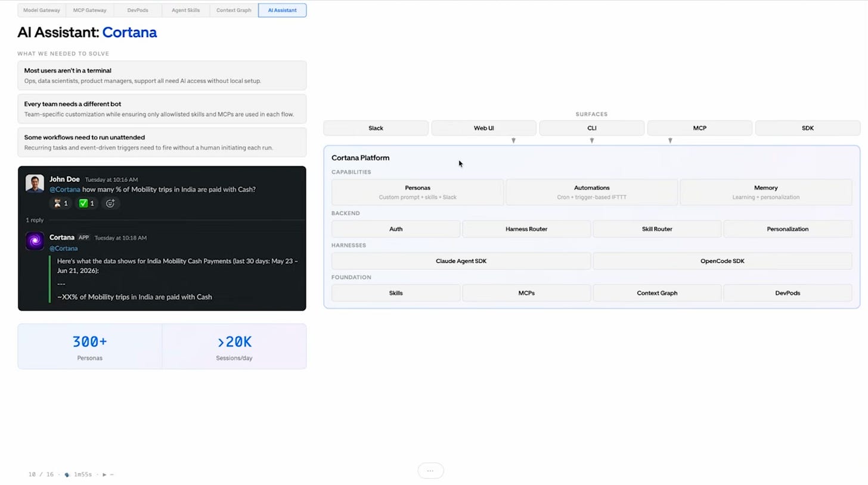Select the Harness Router box
The image size is (868, 485).
[x=526, y=229]
